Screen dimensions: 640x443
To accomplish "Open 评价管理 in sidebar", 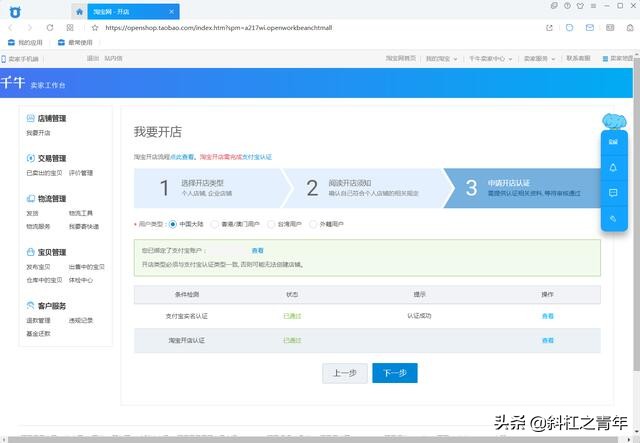I will 81,173.
